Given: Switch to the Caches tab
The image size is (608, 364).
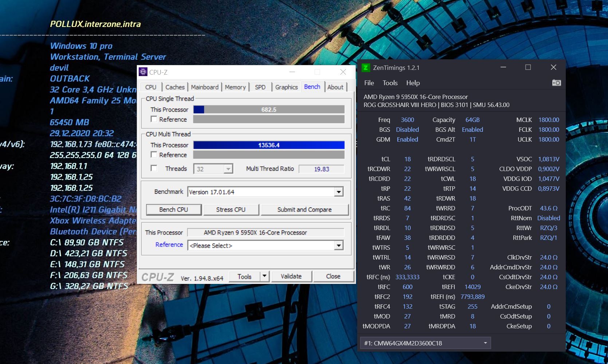Looking at the screenshot, I should [x=175, y=87].
